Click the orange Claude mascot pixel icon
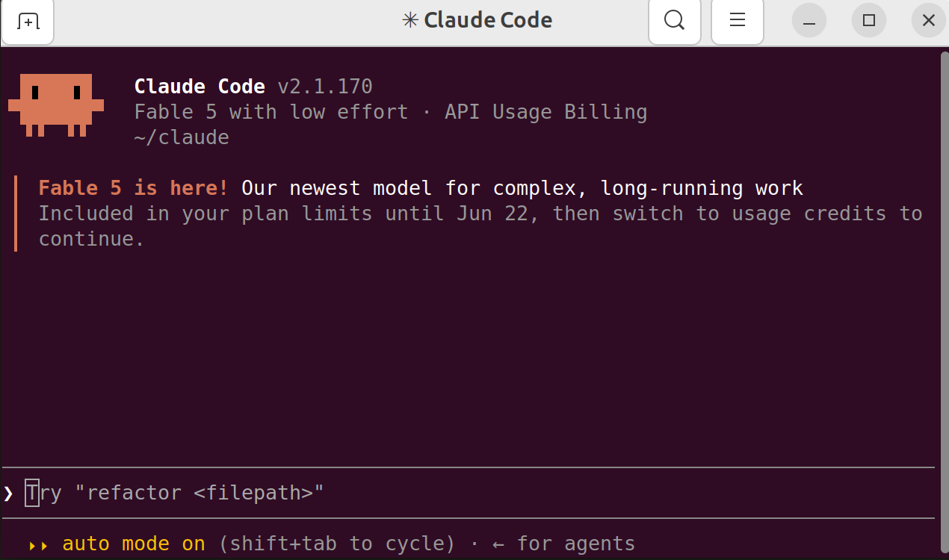The image size is (949, 560). click(56, 105)
